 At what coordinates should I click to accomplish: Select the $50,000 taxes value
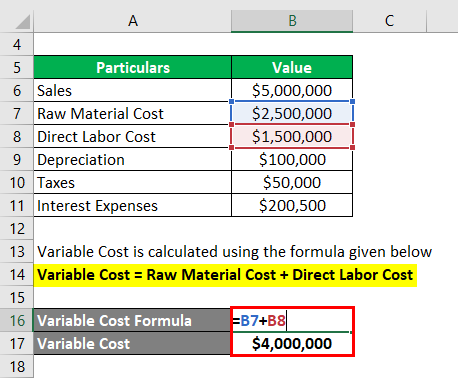[292, 182]
